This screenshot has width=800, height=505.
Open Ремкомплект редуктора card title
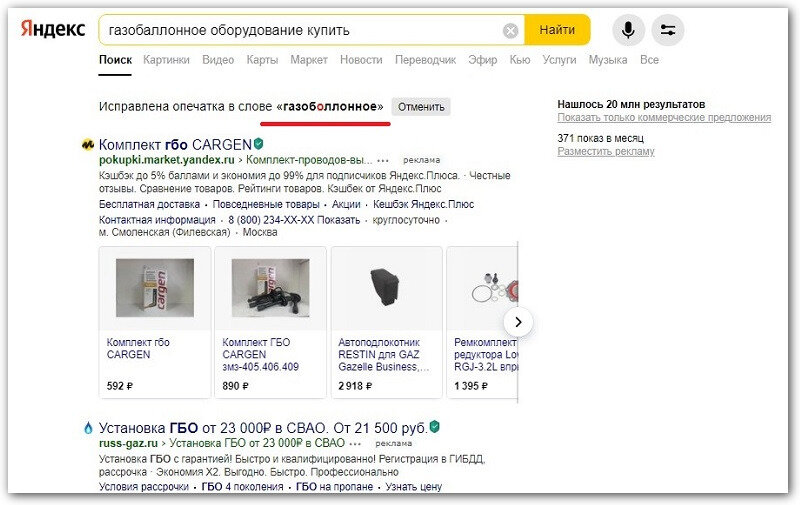coord(486,355)
